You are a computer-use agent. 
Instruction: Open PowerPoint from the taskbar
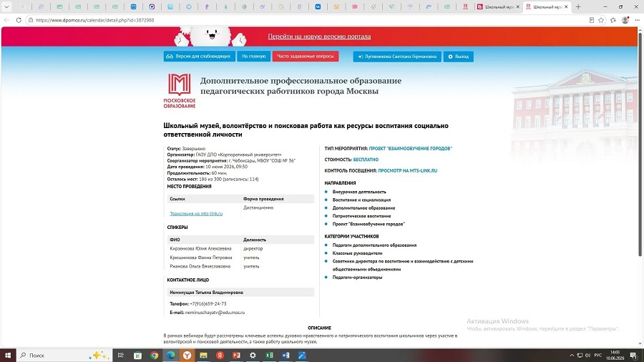tap(236, 356)
